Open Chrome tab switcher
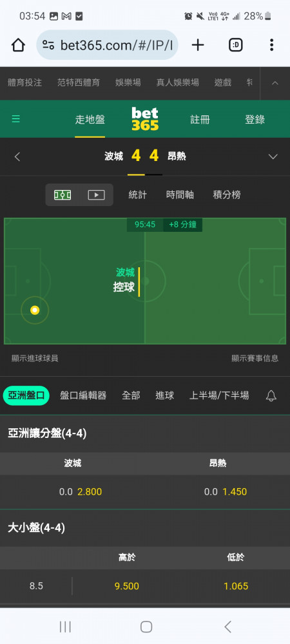This screenshot has width=290, height=644. [x=235, y=45]
